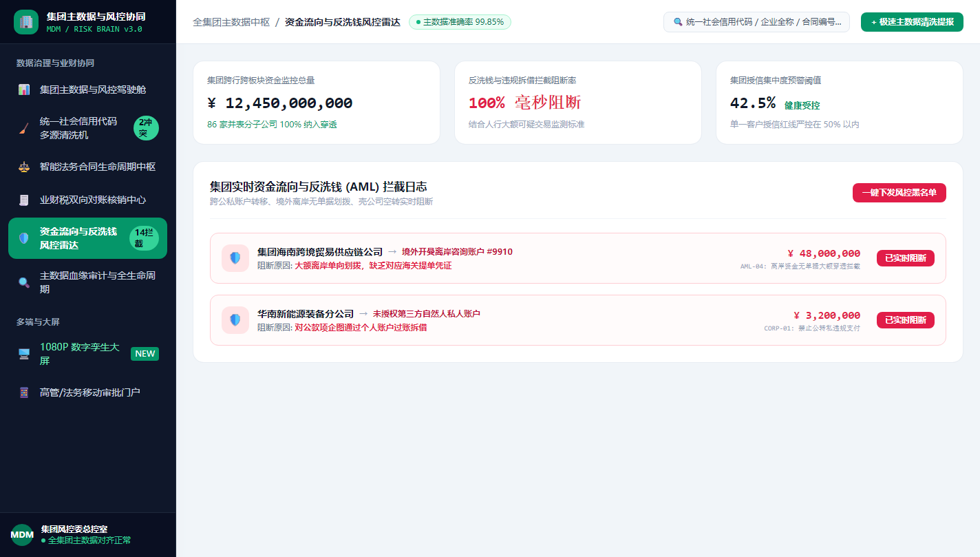The image size is (980, 557).
Task: Click the shield icon in 华南新能源装备分公司 row
Action: pyautogui.click(x=235, y=320)
